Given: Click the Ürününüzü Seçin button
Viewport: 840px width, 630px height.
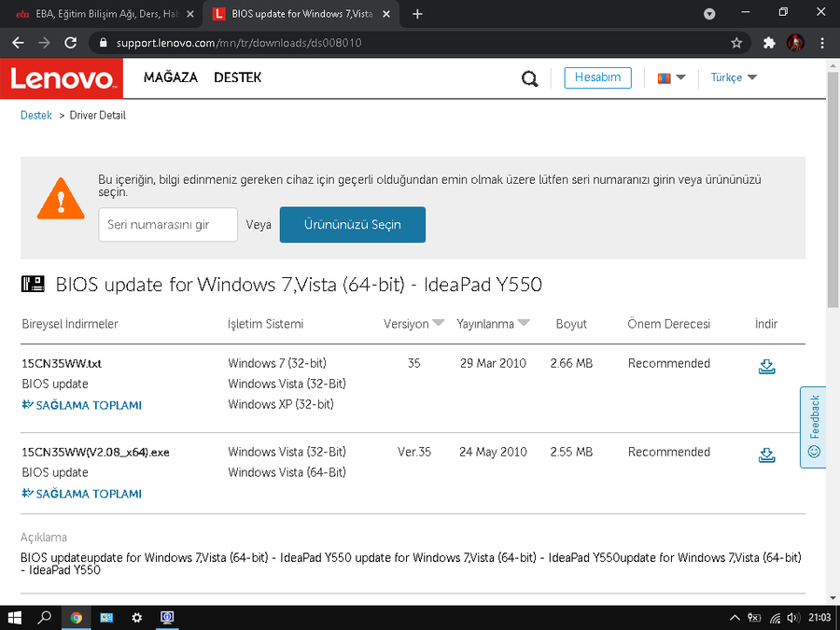Looking at the screenshot, I should pos(352,225).
